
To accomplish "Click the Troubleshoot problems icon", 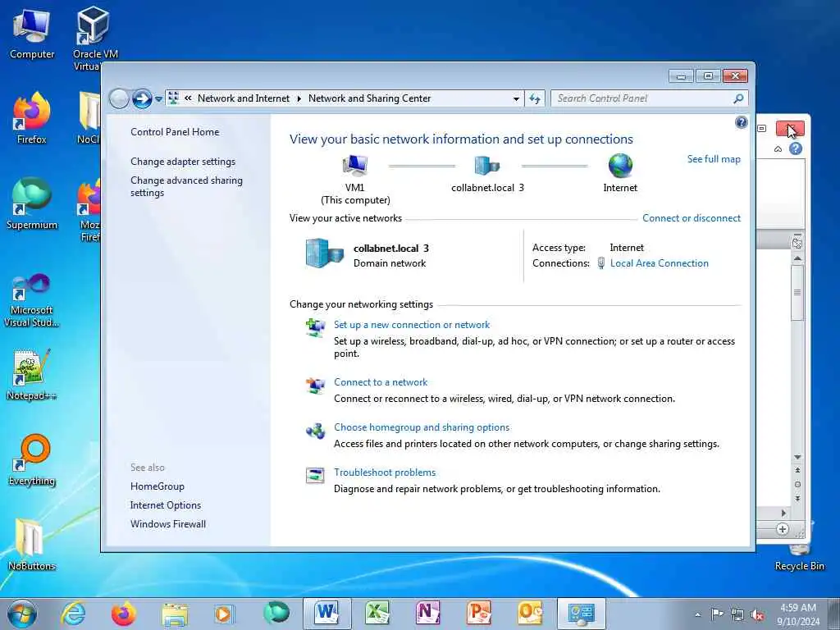I will click(315, 475).
